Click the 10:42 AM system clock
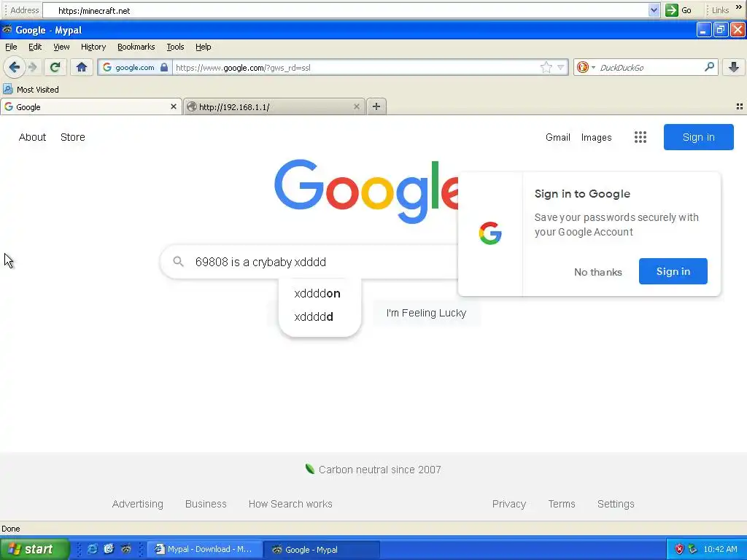747x560 pixels. pos(720,549)
